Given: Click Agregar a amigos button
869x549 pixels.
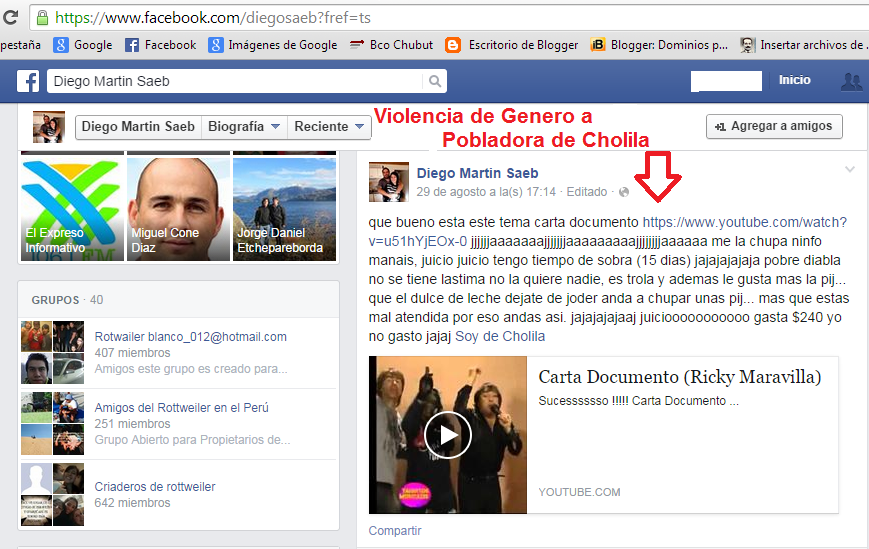Looking at the screenshot, I should point(774,126).
